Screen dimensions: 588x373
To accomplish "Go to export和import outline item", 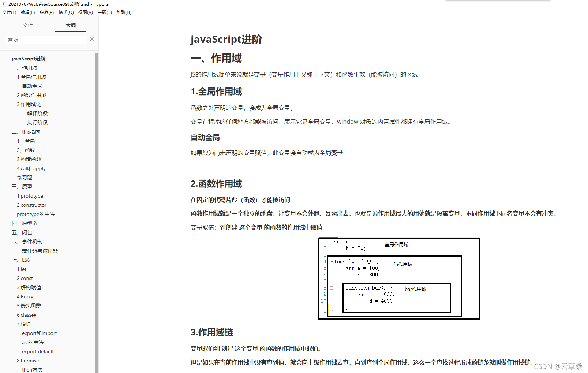I will point(40,333).
